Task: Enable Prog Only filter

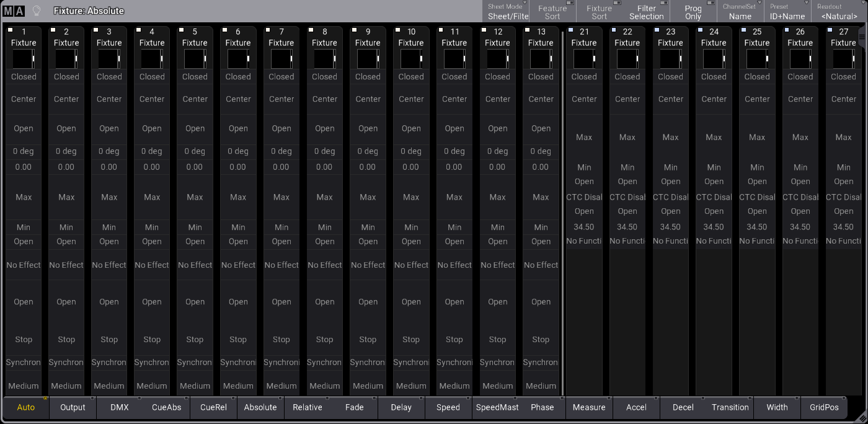Action: [x=693, y=12]
